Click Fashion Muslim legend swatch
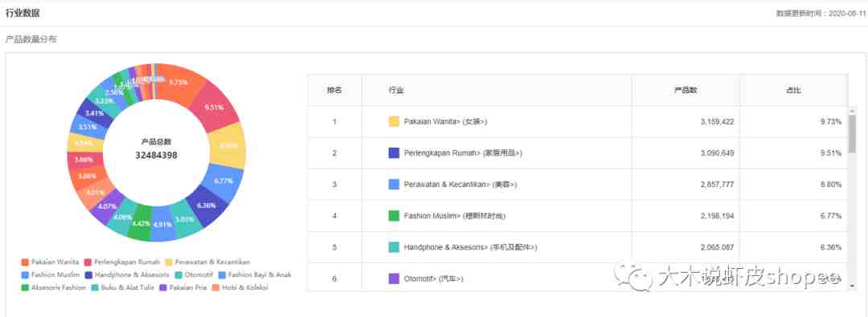 point(24,275)
